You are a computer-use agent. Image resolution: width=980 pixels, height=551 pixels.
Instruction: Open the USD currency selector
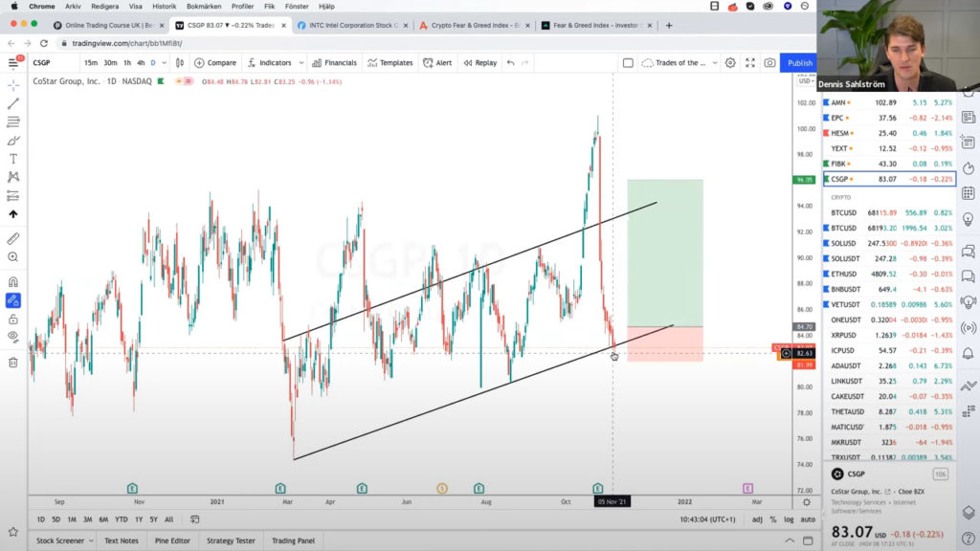[x=805, y=80]
